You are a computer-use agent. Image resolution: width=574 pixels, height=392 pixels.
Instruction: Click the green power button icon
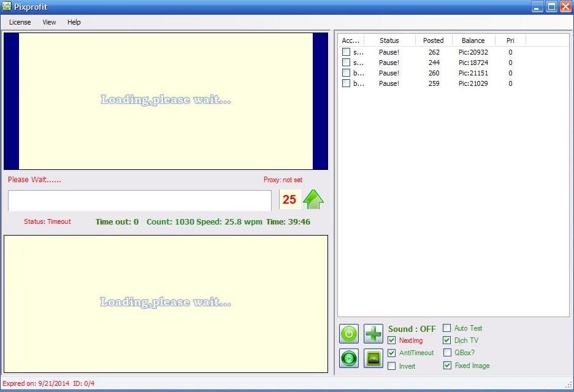(349, 334)
